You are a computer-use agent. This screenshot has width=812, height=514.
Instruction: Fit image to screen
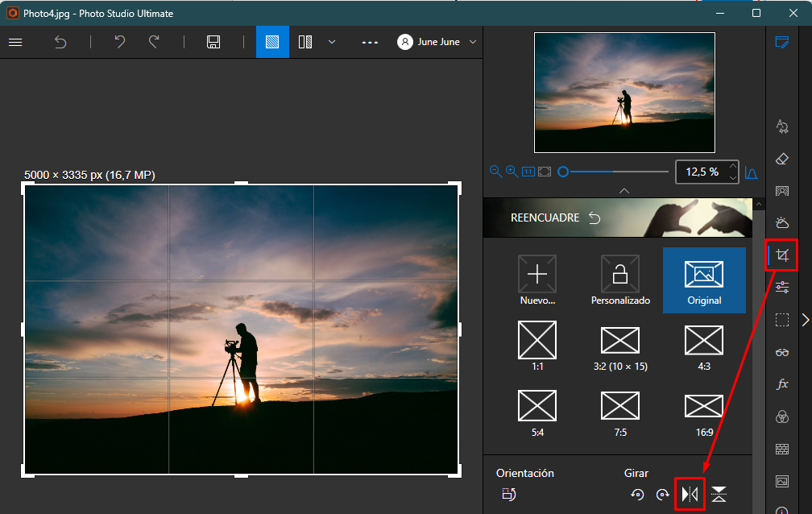(x=545, y=172)
